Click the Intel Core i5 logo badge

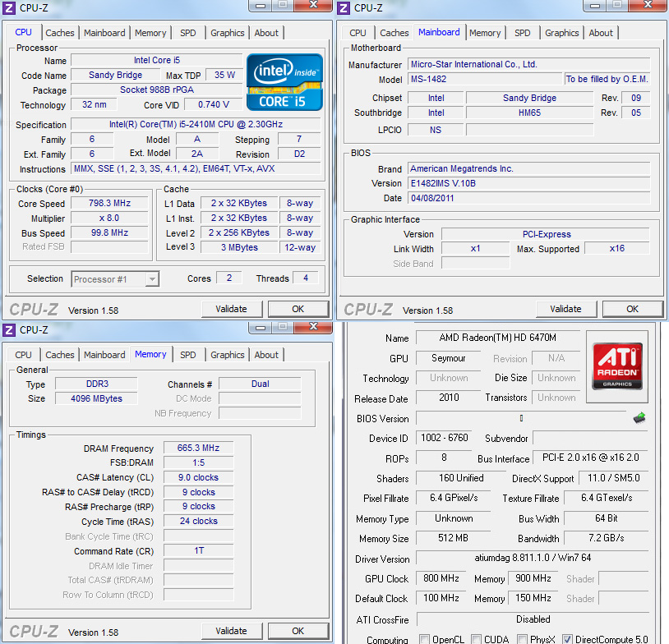click(x=284, y=82)
